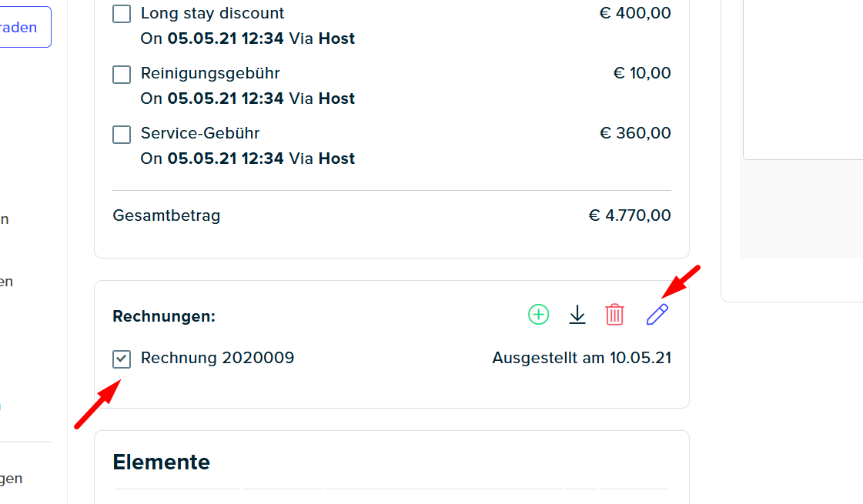The height and width of the screenshot is (504, 863).
Task: Select the Long stay discount label
Action: tap(212, 13)
